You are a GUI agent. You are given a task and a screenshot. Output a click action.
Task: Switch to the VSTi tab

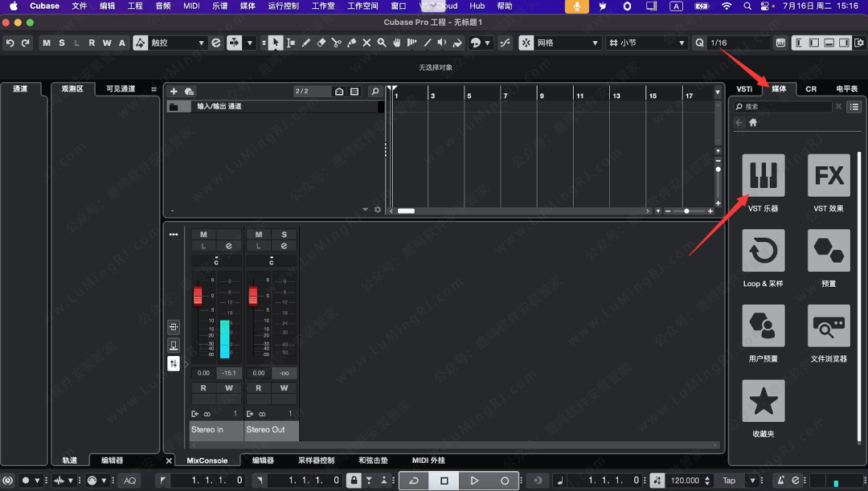[x=744, y=89]
